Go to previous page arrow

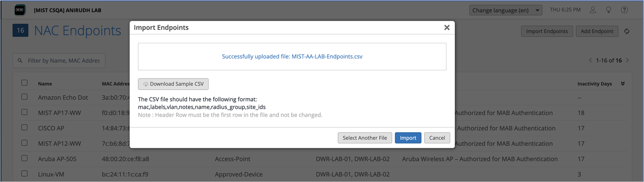pyautogui.click(x=590, y=61)
